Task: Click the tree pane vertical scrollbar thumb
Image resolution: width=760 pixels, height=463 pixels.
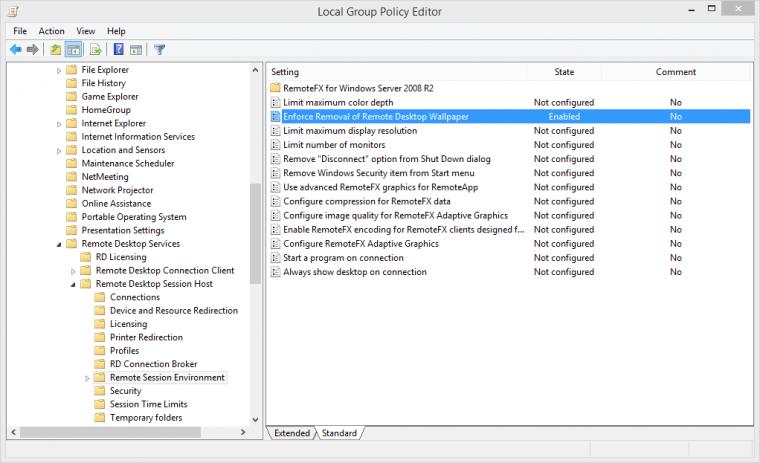Action: (x=255, y=233)
